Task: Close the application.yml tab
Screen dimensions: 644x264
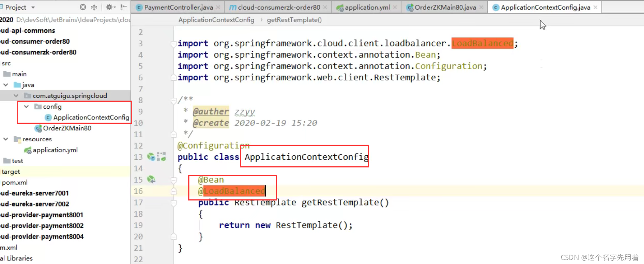Action: 395,7
